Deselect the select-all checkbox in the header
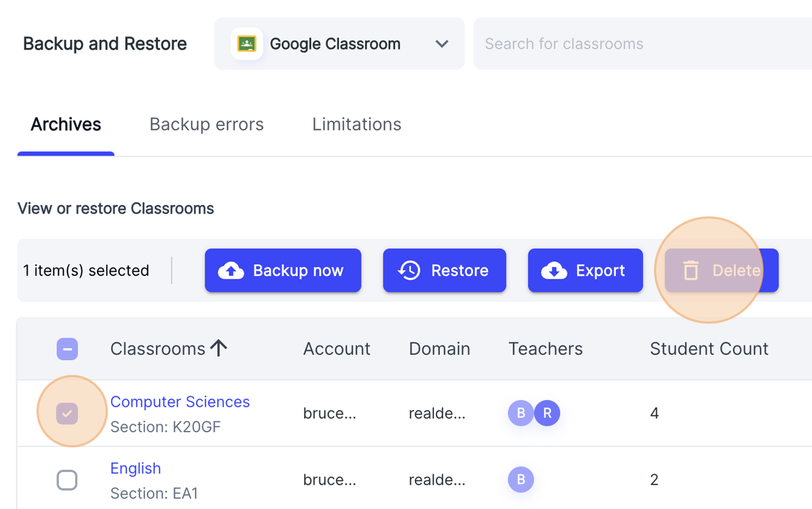Screen dimensions: 812x509 pos(67,349)
